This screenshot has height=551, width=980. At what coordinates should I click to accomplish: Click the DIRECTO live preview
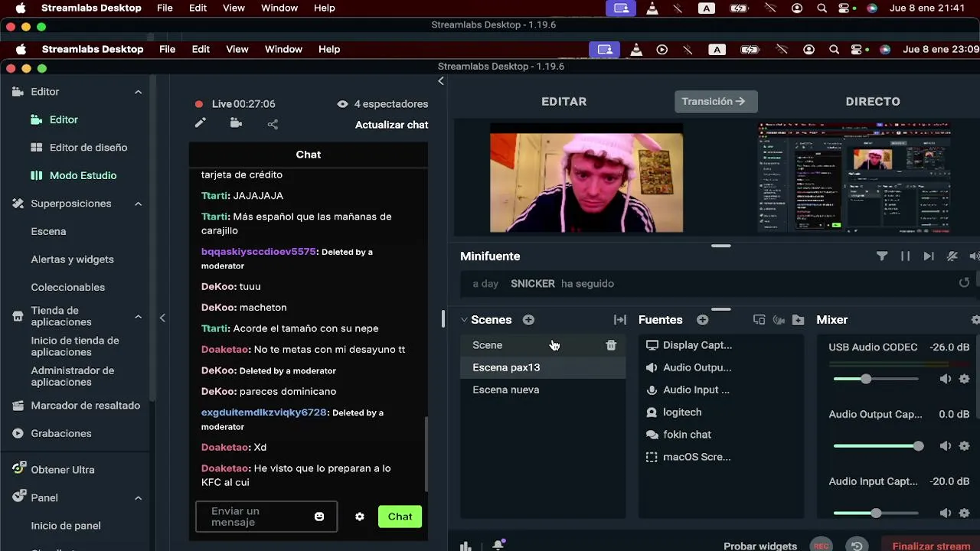[854, 178]
